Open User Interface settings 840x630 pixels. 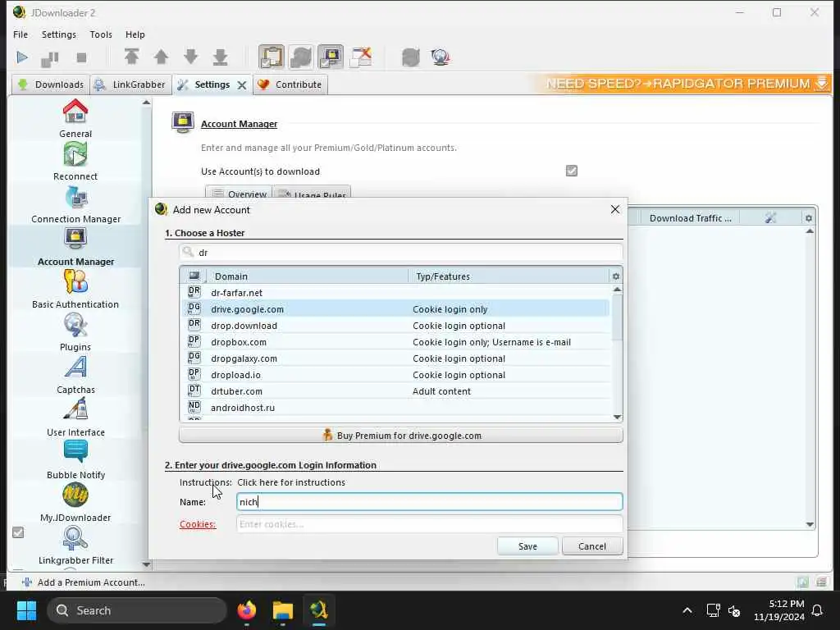75,418
